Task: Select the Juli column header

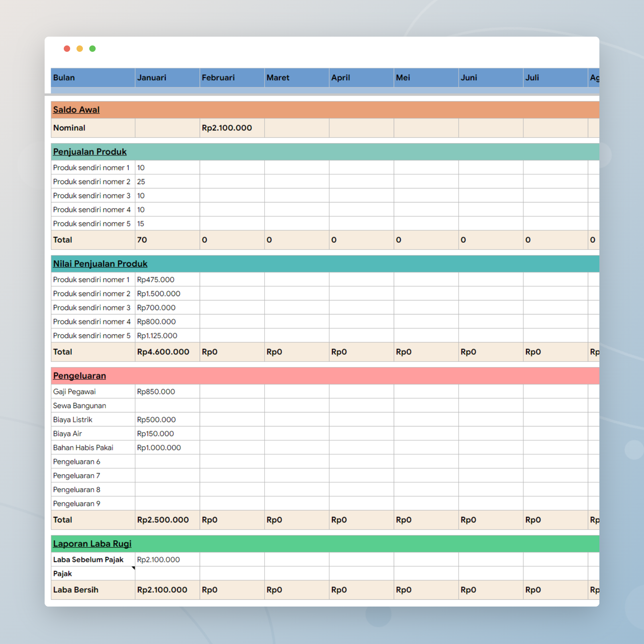Action: [556, 78]
